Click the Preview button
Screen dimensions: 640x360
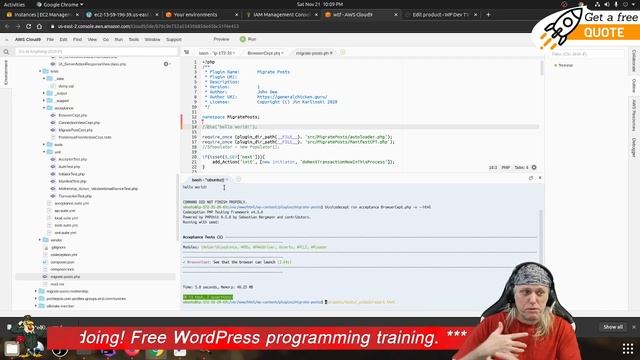pyautogui.click(x=221, y=39)
